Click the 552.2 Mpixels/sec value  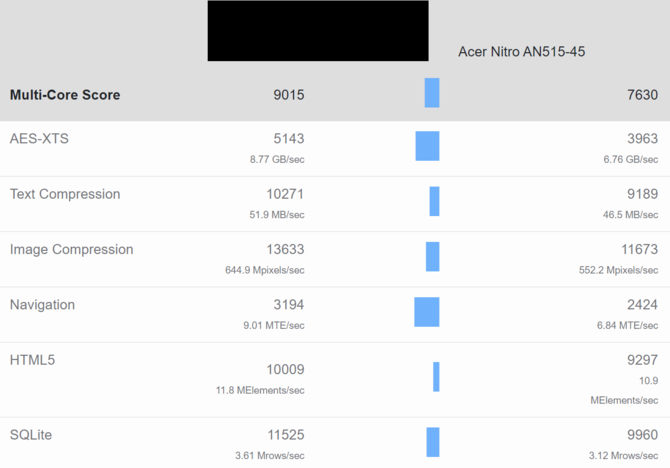(618, 270)
